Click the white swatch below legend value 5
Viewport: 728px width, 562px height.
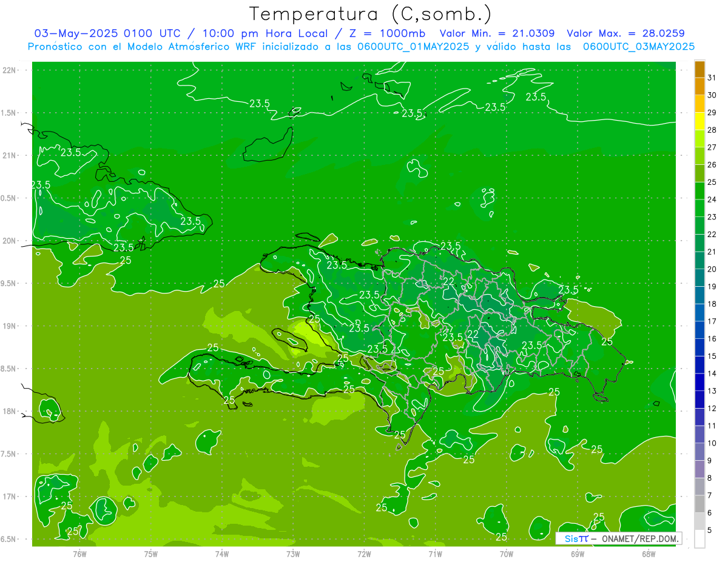(699, 539)
